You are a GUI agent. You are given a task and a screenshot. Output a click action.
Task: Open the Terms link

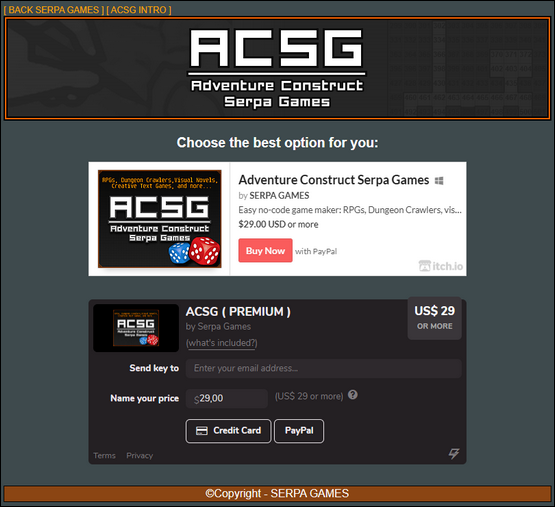[x=104, y=455]
